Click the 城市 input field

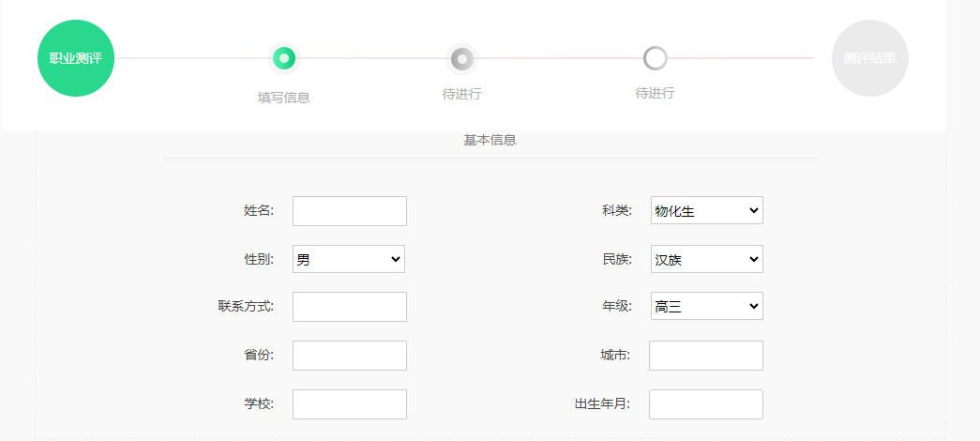[x=706, y=356]
